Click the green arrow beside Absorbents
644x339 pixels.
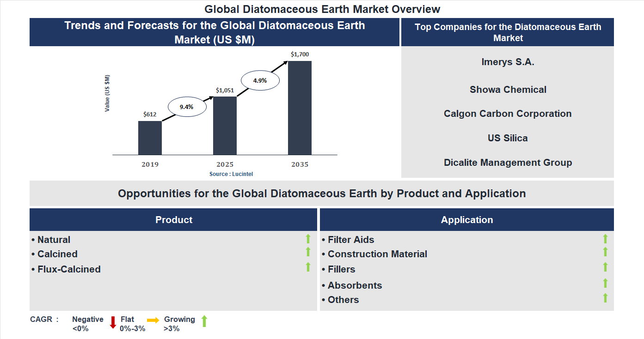click(x=605, y=283)
